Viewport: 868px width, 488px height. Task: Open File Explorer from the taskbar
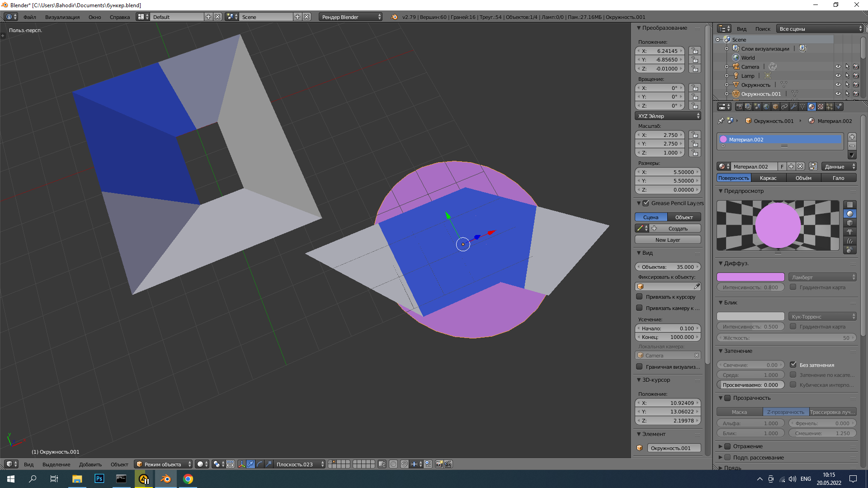click(77, 479)
